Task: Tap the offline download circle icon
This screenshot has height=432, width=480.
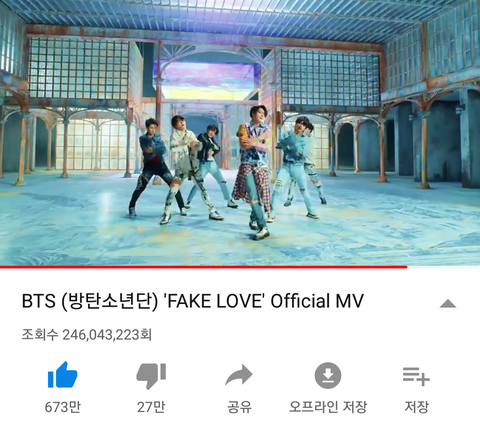Action: click(328, 375)
